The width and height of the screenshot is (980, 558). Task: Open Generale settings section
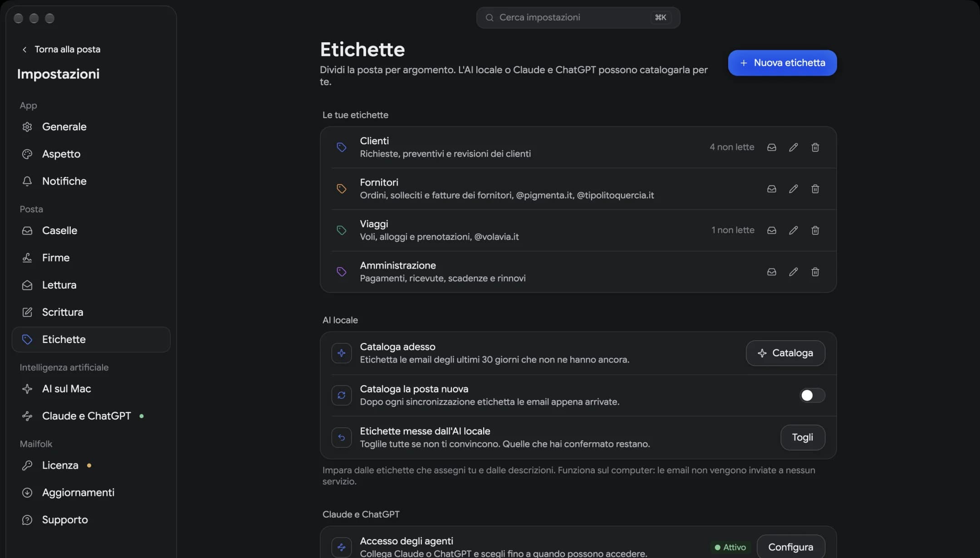[x=91, y=127]
